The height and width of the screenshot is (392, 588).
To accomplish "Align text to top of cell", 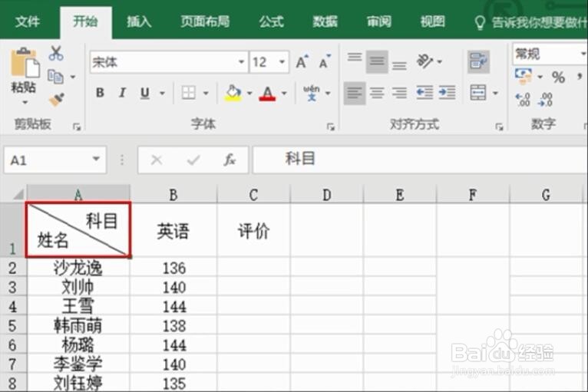I will 355,58.
